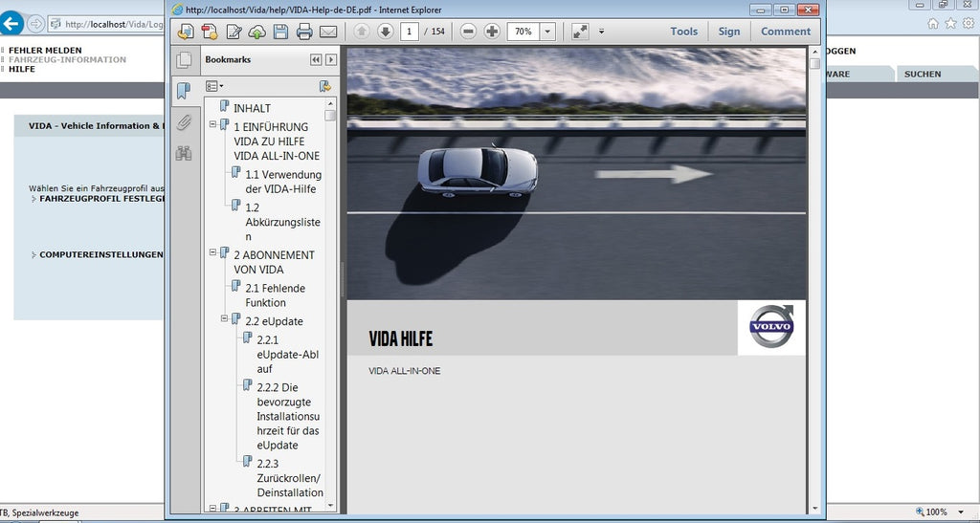Open the edit/annotate document icon
Screen dimensions: 980x523
[x=234, y=32]
